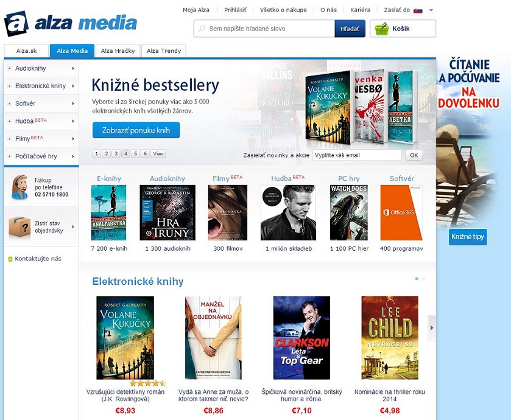Click the newsletter email input field
511x420 pixels.
tap(357, 155)
